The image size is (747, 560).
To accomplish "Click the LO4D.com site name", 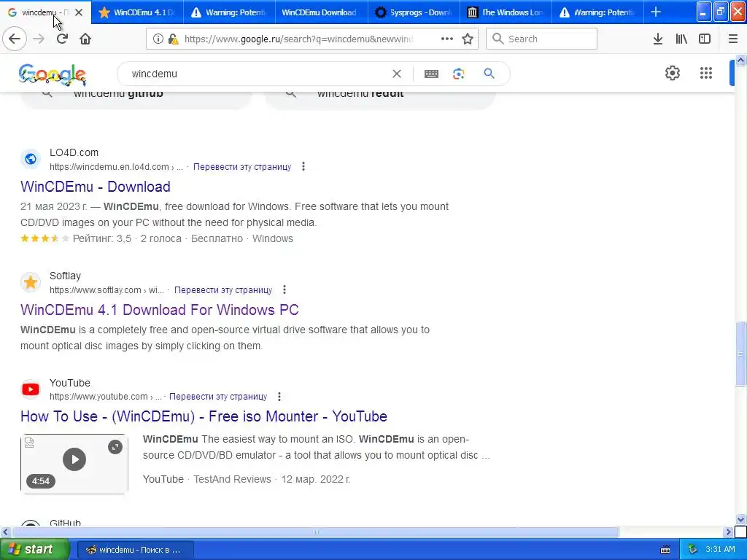I will [74, 152].
